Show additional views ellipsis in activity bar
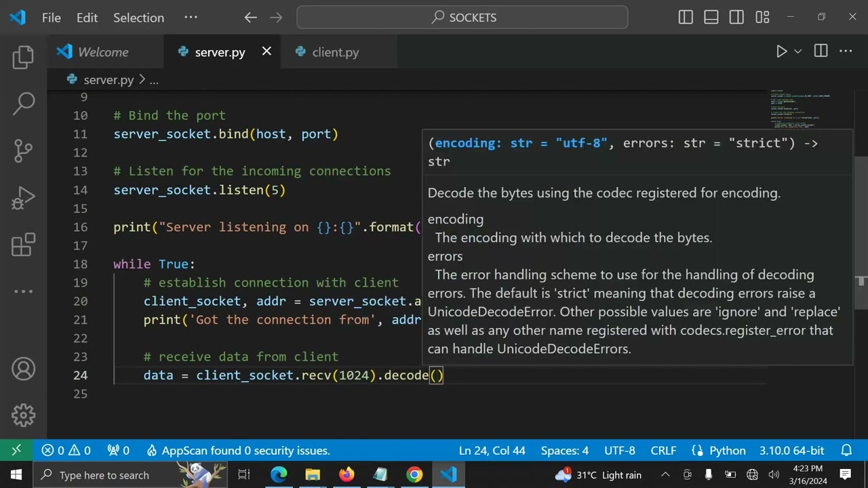This screenshot has width=868, height=488. click(23, 291)
